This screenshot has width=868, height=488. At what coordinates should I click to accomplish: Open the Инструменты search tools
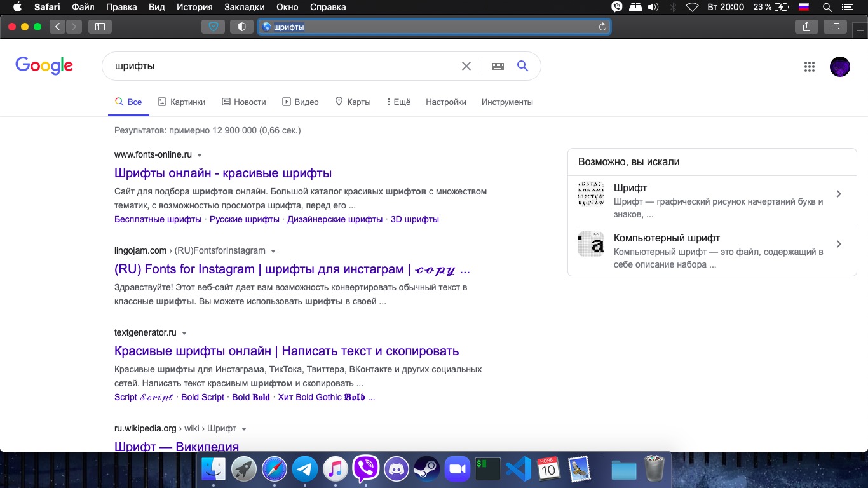point(507,102)
